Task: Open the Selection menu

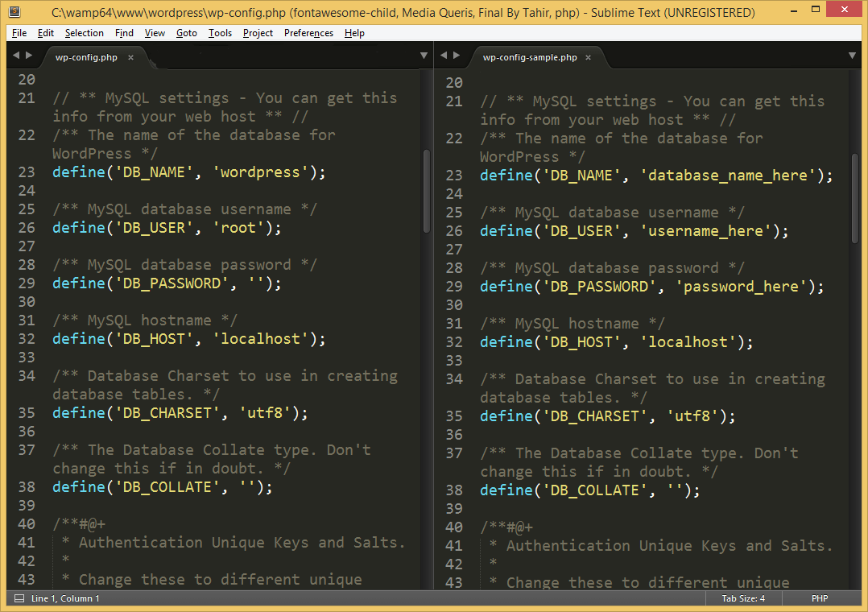Action: click(84, 33)
